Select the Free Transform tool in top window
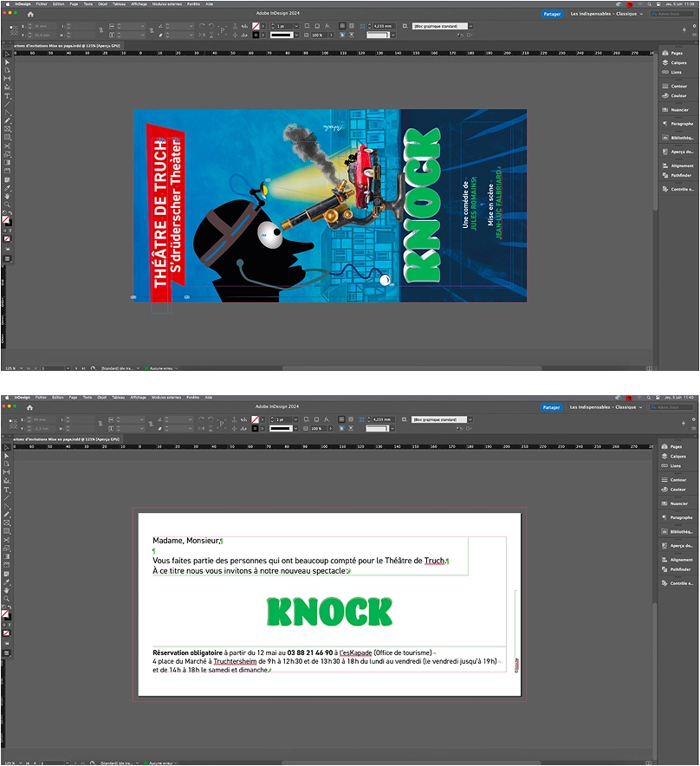 [x=7, y=154]
